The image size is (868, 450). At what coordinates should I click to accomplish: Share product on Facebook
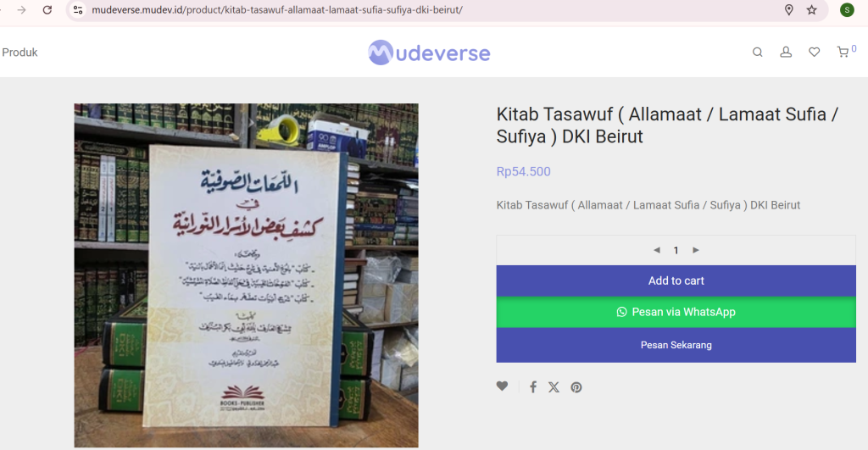tap(532, 387)
